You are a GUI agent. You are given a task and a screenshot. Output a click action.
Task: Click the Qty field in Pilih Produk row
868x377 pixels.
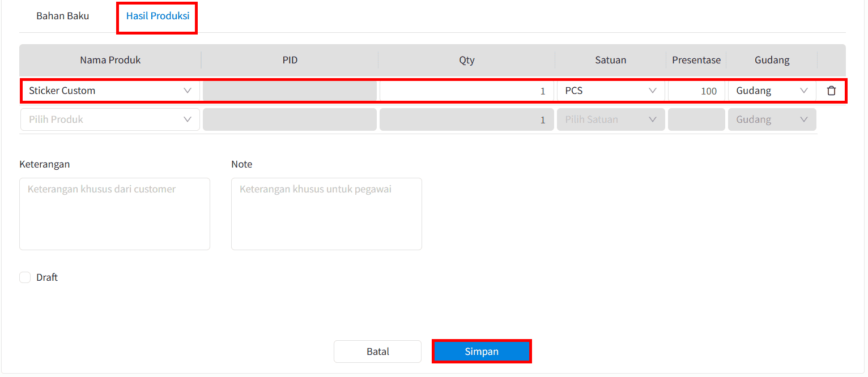466,119
